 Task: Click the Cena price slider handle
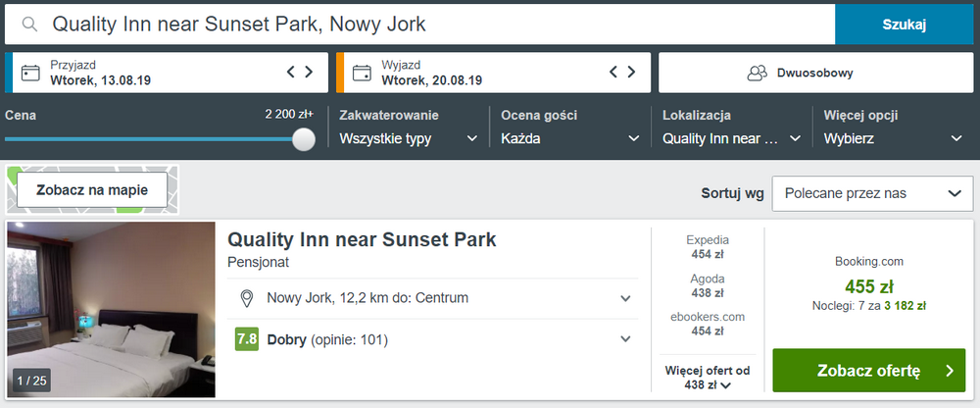point(304,139)
